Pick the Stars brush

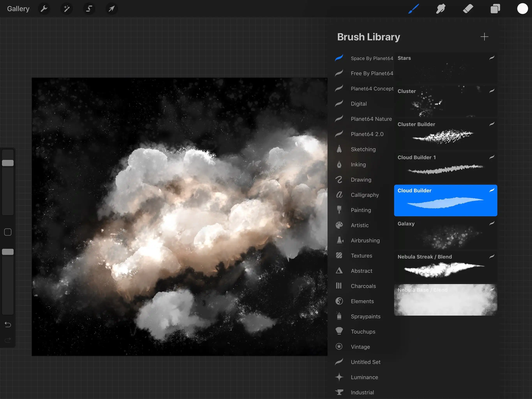pos(445,68)
